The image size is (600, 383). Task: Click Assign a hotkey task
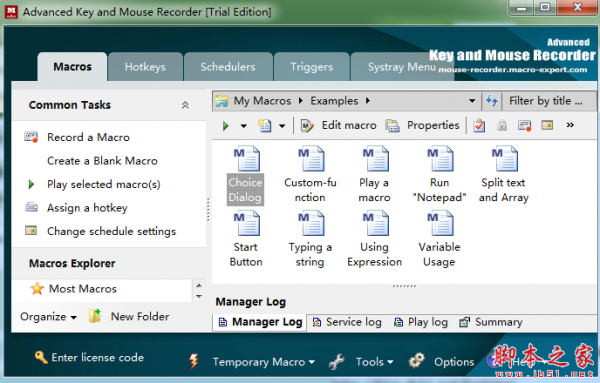[x=87, y=208]
